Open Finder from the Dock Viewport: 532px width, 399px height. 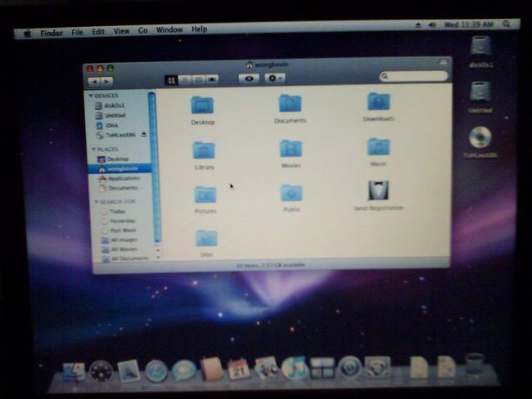[74, 372]
